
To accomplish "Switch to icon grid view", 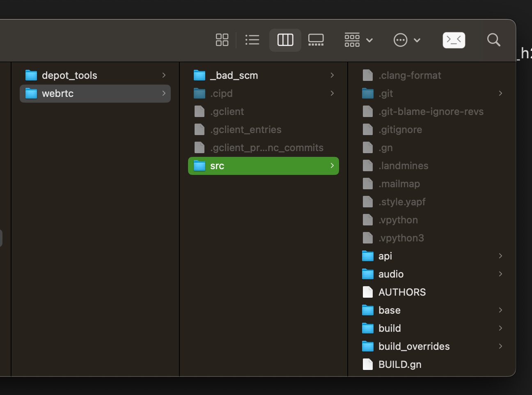I will 222,40.
